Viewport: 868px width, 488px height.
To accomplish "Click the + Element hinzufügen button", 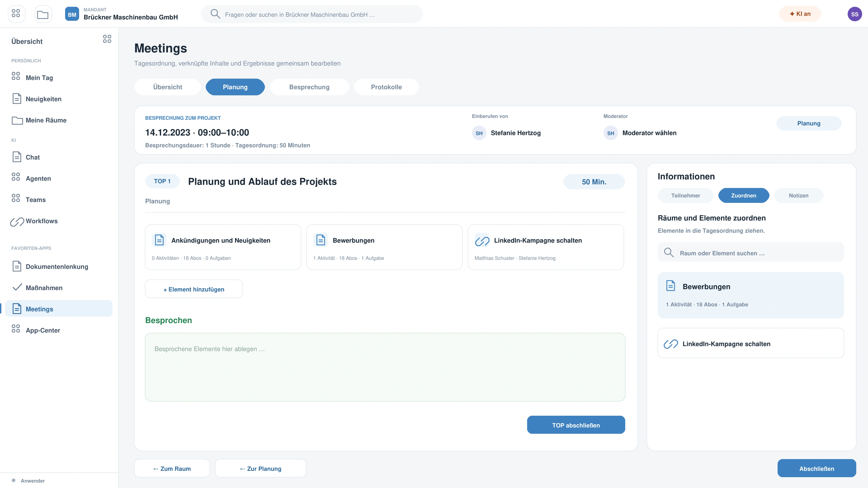I will tap(194, 289).
